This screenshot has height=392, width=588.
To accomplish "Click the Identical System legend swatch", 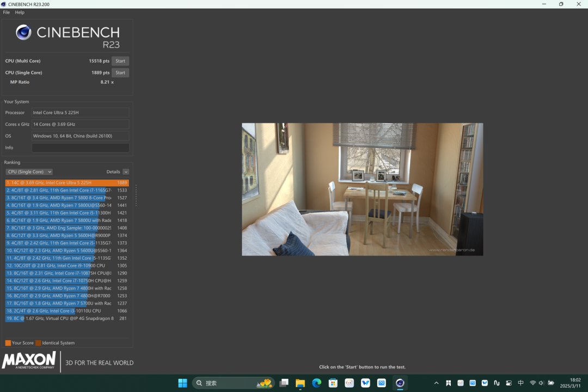I will (x=38, y=343).
